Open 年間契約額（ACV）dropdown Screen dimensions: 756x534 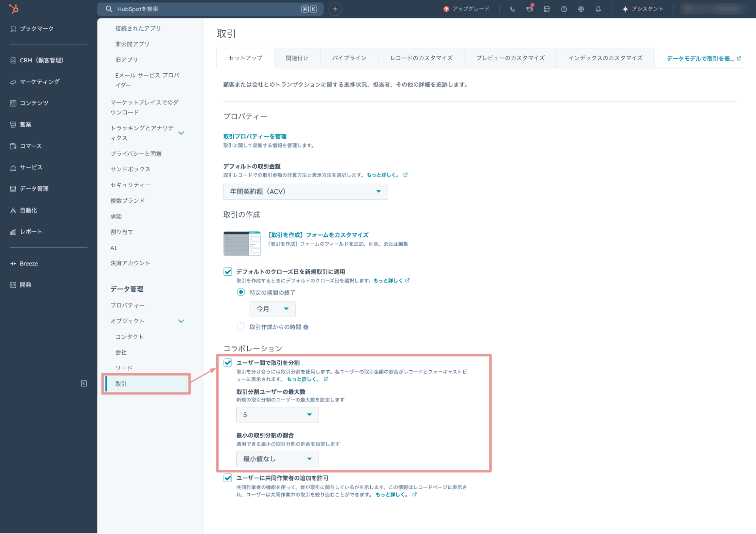click(305, 191)
